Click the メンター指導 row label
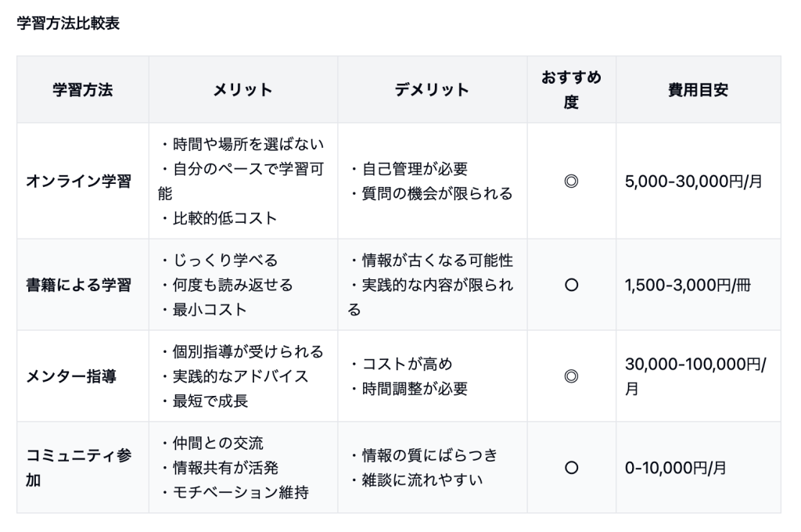Image resolution: width=801 pixels, height=532 pixels. (71, 376)
